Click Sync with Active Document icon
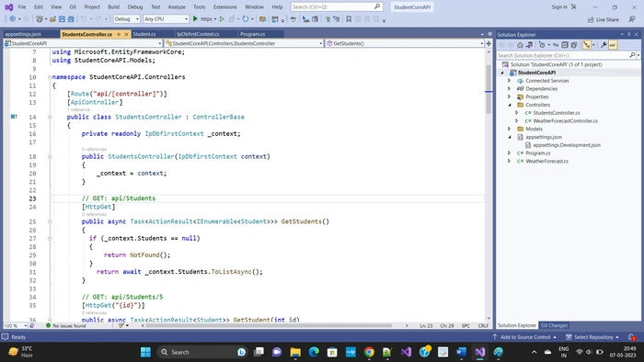The width and height of the screenshot is (644, 362). [556, 45]
